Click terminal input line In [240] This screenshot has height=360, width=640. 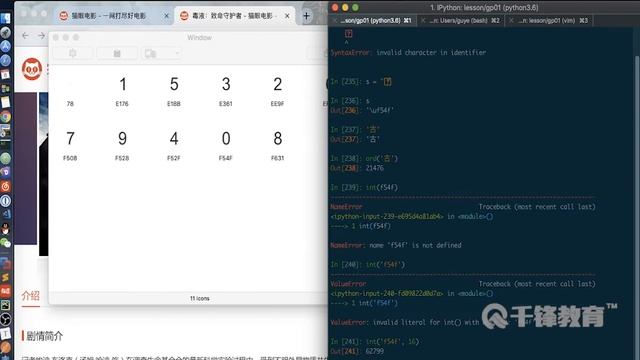click(367, 264)
